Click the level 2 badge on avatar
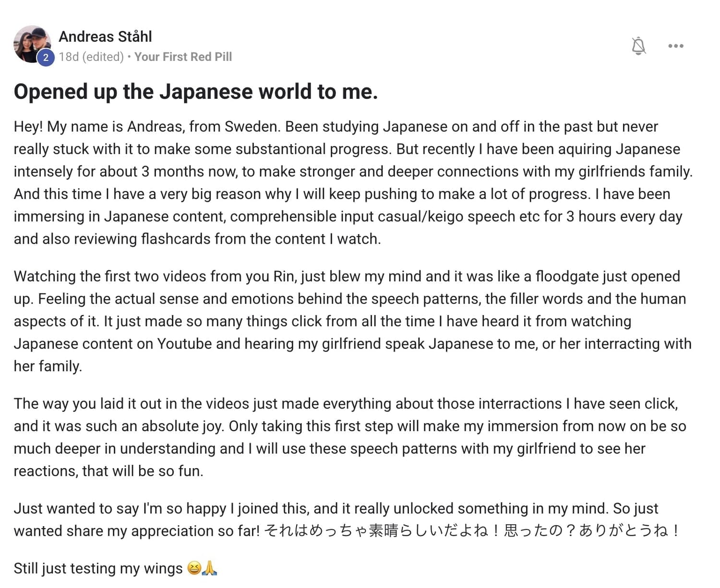The image size is (720, 588). pyautogui.click(x=46, y=58)
